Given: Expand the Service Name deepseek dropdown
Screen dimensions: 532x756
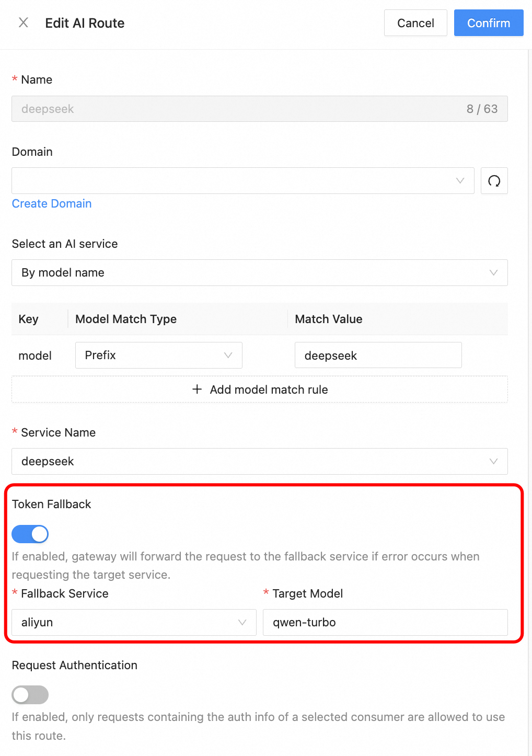Looking at the screenshot, I should pyautogui.click(x=259, y=462).
